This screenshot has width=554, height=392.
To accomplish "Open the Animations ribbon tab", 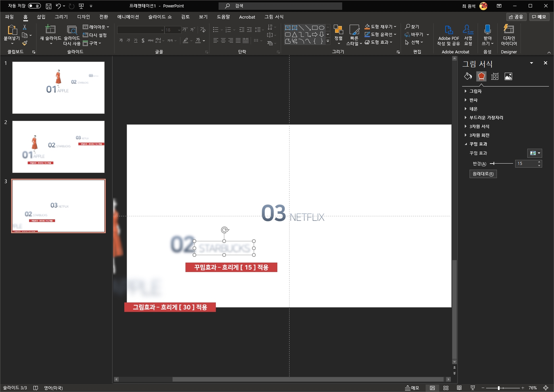I will tap(128, 17).
